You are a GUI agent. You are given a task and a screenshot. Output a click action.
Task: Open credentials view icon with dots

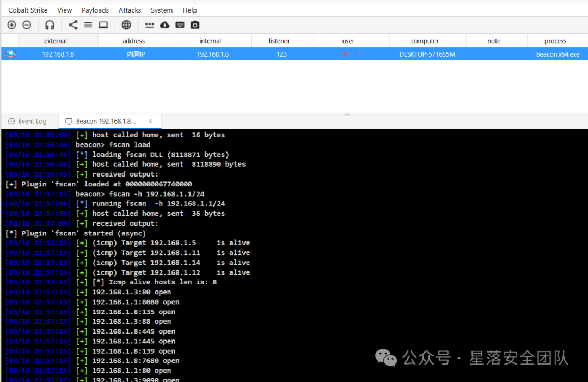(x=150, y=25)
